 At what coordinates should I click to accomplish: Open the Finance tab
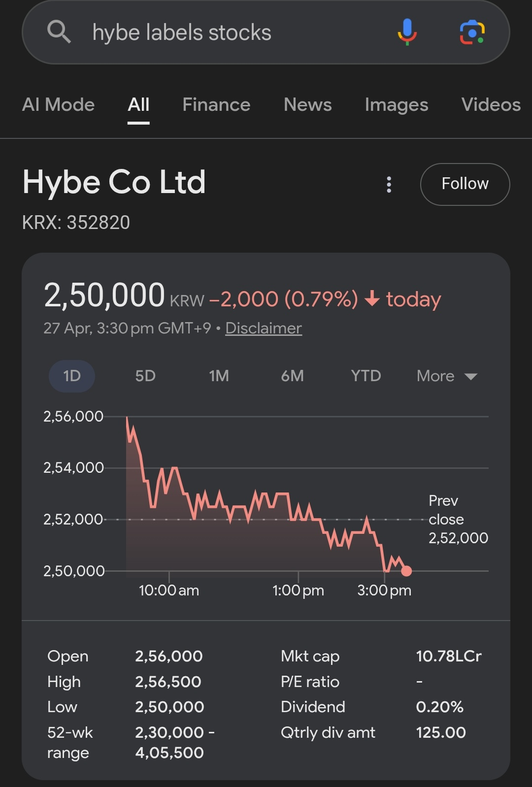coord(216,105)
